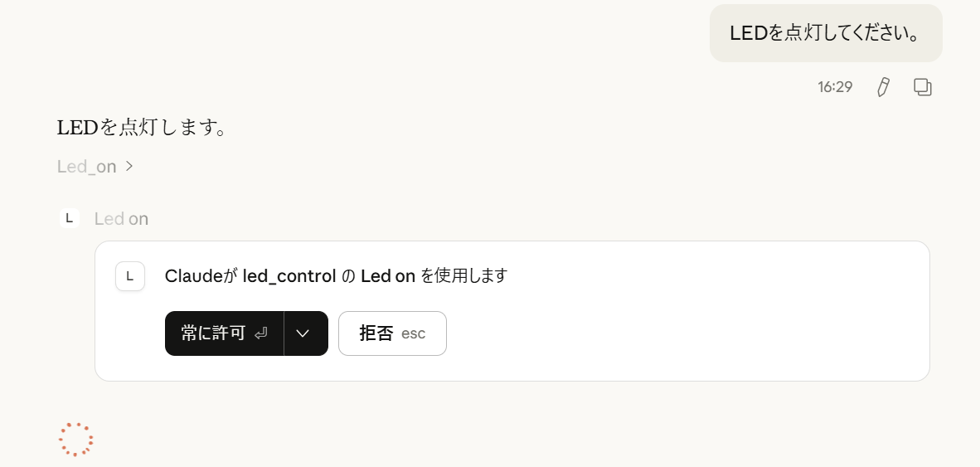The height and width of the screenshot is (467, 980).
Task: Click the pencil edit icon under the message
Action: [x=883, y=87]
